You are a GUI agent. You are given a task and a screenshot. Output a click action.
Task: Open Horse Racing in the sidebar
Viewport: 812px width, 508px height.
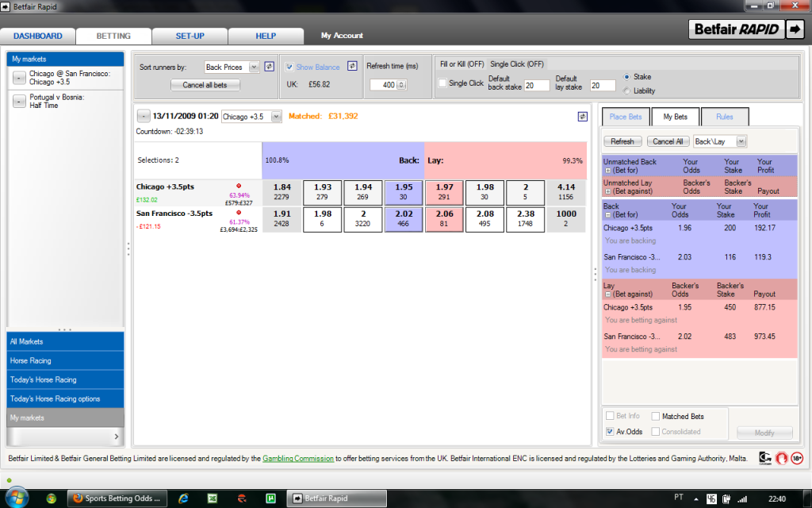(65, 361)
